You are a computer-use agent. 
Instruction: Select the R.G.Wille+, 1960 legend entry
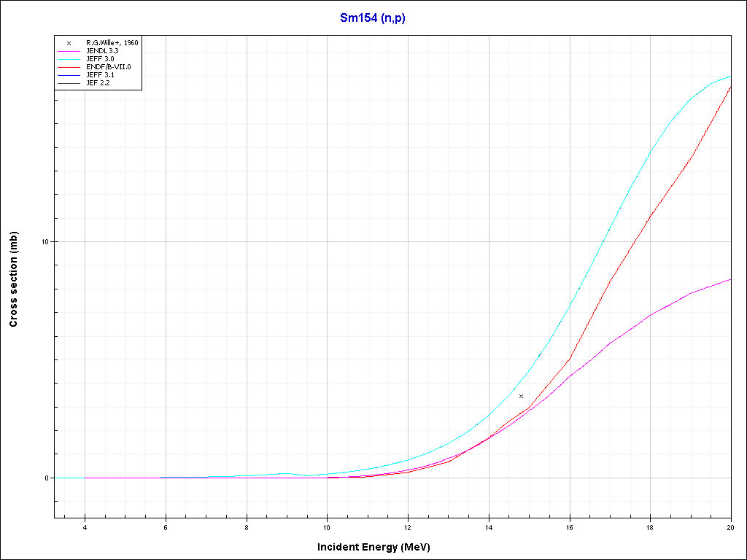(112, 43)
